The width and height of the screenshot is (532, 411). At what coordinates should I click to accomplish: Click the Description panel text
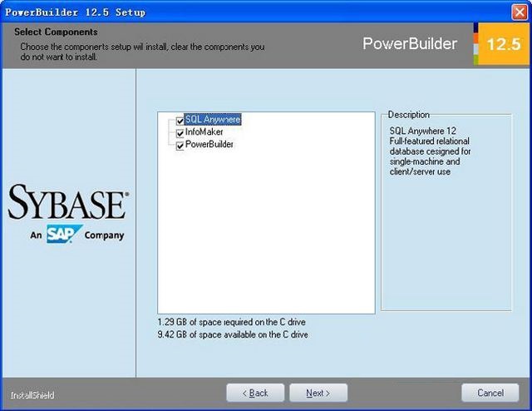pyautogui.click(x=430, y=151)
